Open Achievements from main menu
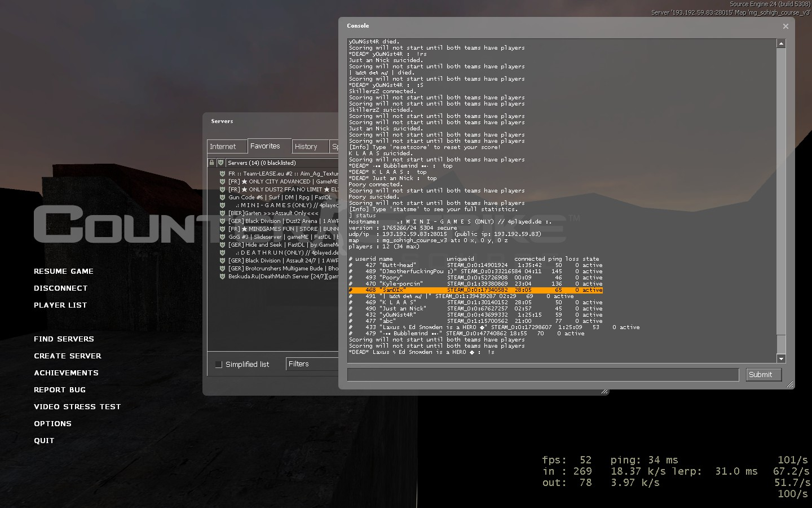812x508 pixels. (x=66, y=373)
